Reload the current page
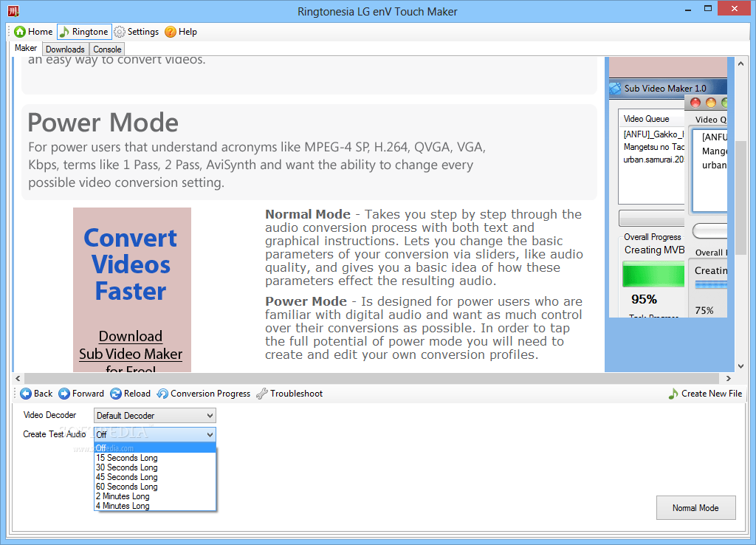Viewport: 756px width, 545px height. click(130, 394)
